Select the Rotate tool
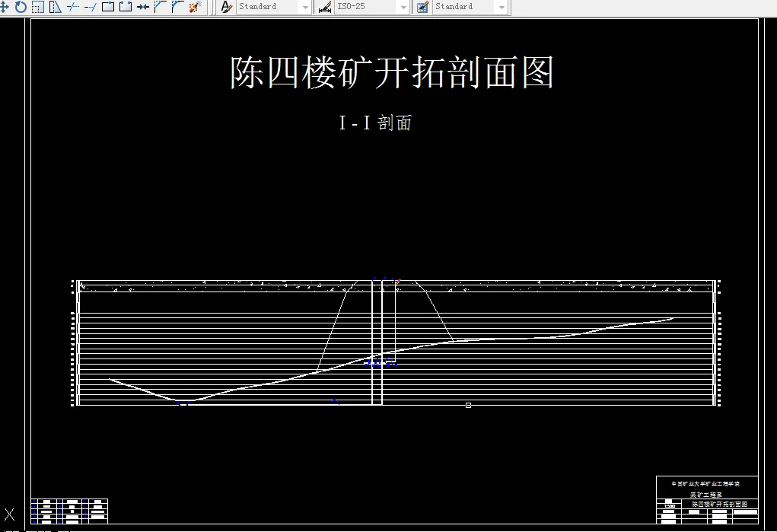Image resolution: width=777 pixels, height=532 pixels. point(21,8)
